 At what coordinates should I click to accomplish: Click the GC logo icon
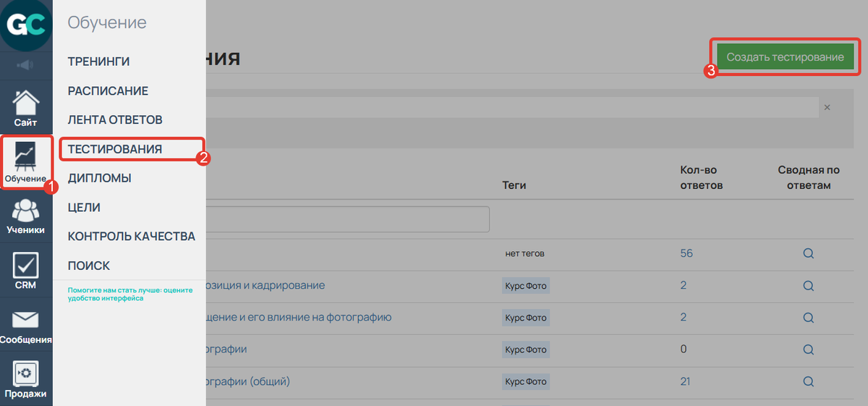(x=26, y=26)
